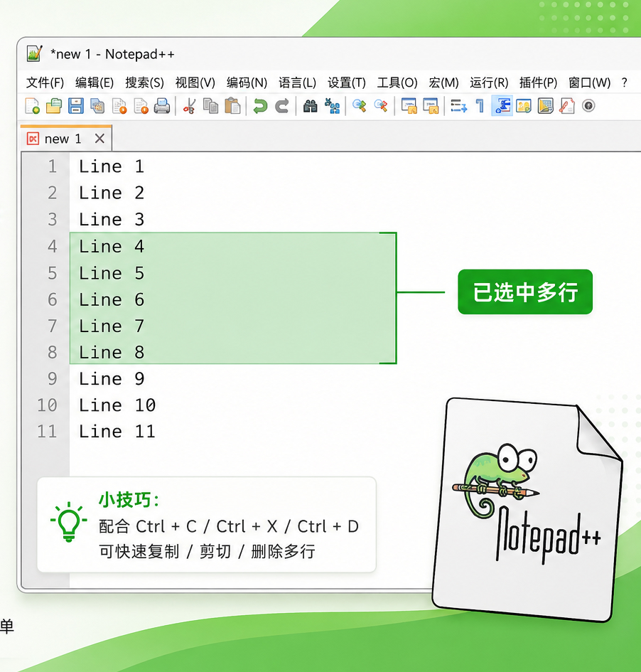The height and width of the screenshot is (672, 641).
Task: Open Find with the binoculars icon
Action: point(310,106)
